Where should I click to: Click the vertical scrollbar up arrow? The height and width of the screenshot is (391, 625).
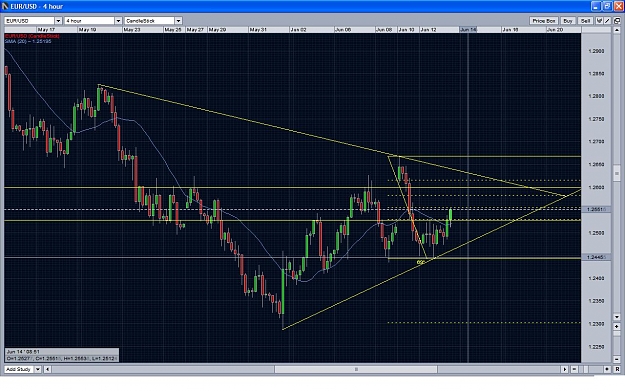tap(617, 30)
